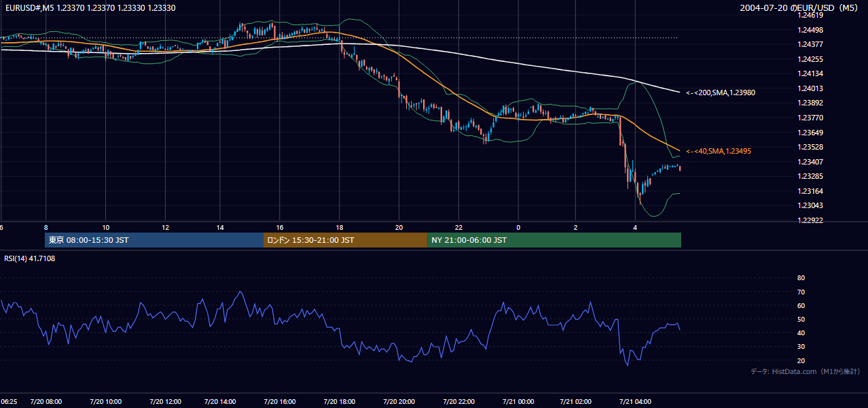
Task: Click the 7/20 14:00 date axis label
Action: point(220,402)
